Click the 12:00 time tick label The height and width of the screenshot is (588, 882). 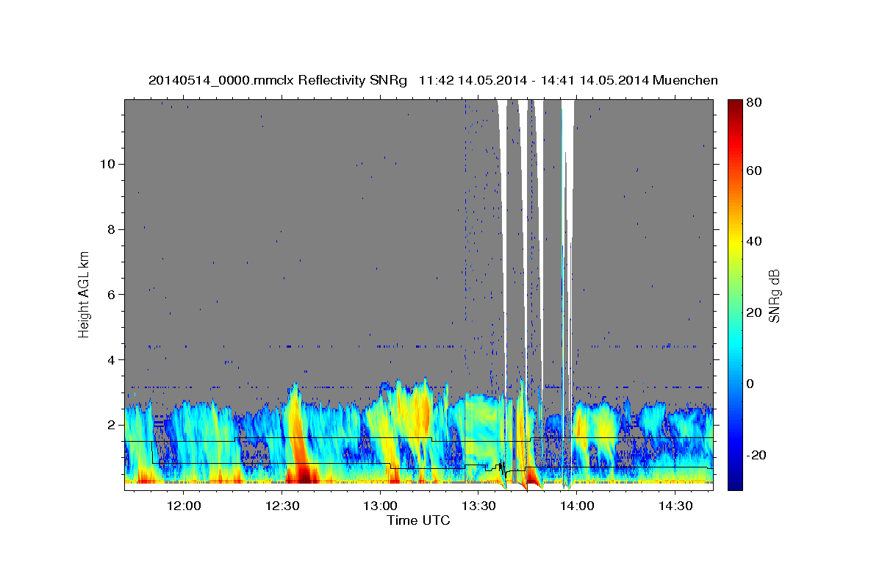click(184, 506)
